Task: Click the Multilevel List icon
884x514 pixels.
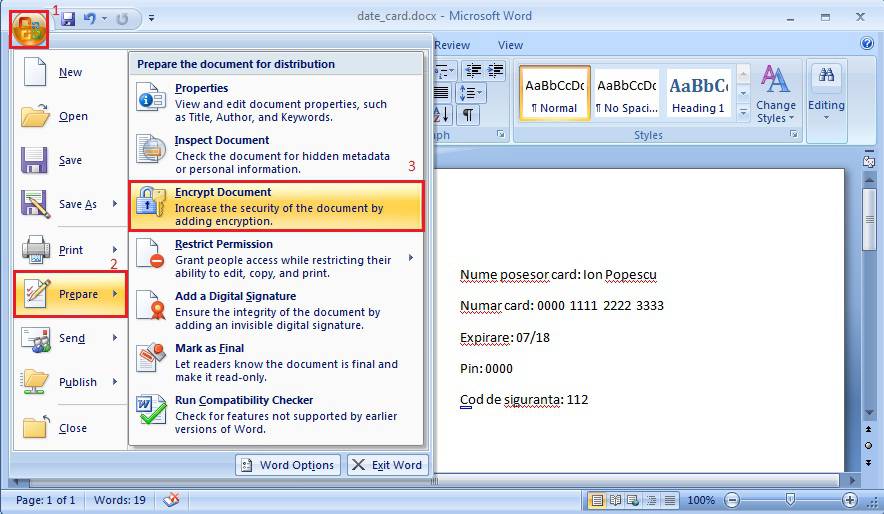Action: click(x=444, y=70)
